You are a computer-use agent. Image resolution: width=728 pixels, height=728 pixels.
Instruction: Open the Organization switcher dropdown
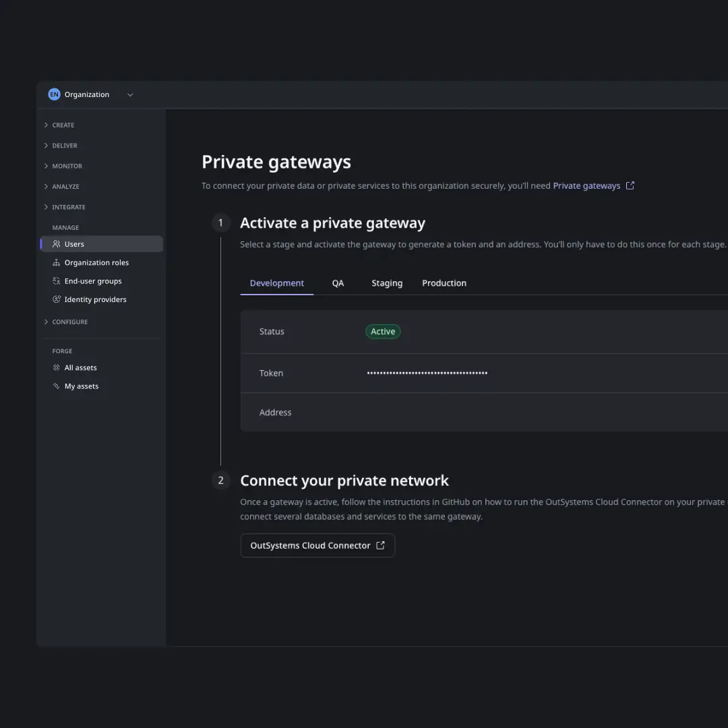pyautogui.click(x=129, y=94)
